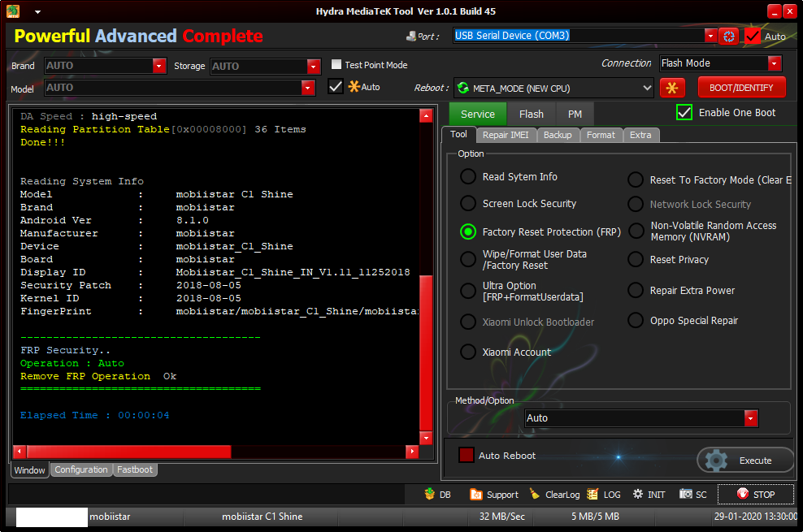Select the Read Sytem Info option
This screenshot has height=532, width=803.
click(x=468, y=177)
